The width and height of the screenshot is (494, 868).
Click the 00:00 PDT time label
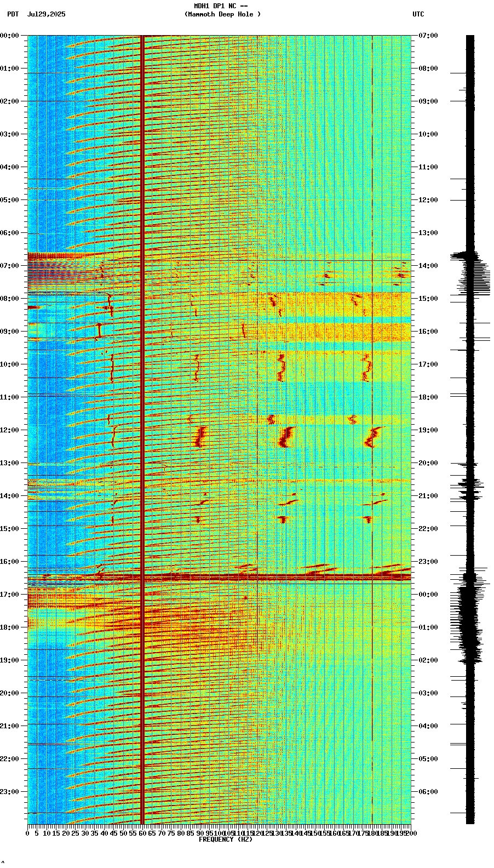(x=9, y=36)
